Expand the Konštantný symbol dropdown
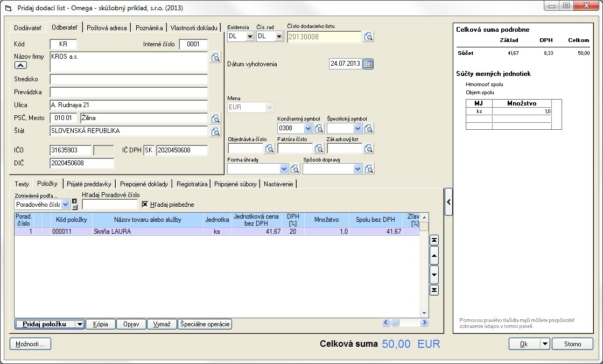Screen dimensions: 603x364 click(308, 129)
